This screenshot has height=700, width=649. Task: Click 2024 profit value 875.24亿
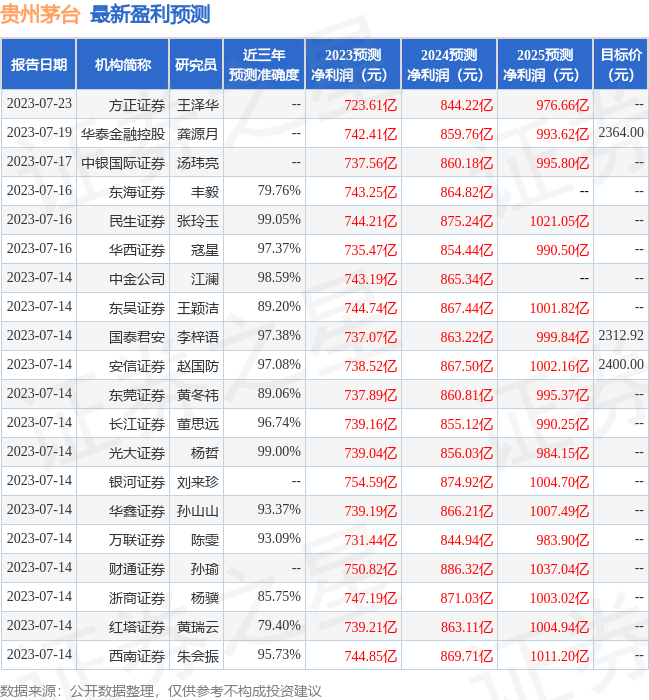pyautogui.click(x=466, y=221)
